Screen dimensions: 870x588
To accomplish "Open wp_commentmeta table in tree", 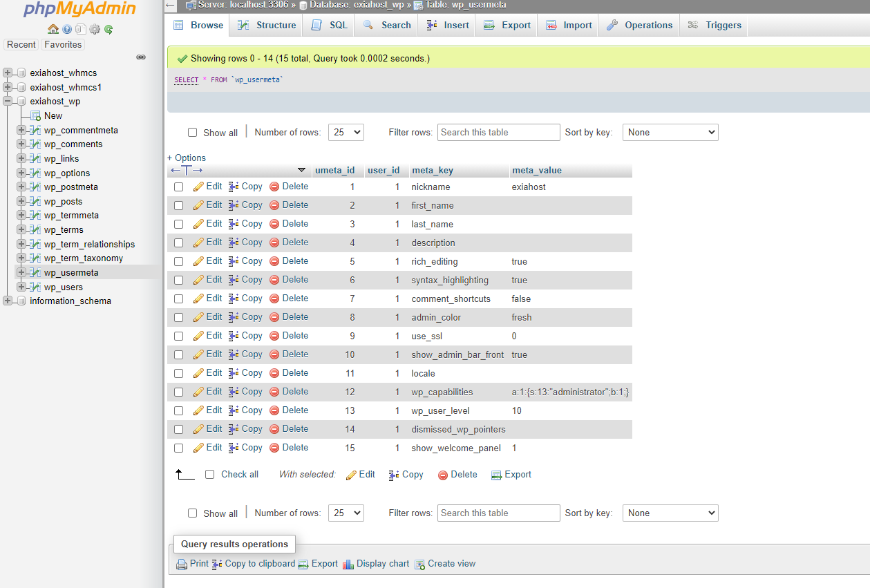I will tap(81, 130).
